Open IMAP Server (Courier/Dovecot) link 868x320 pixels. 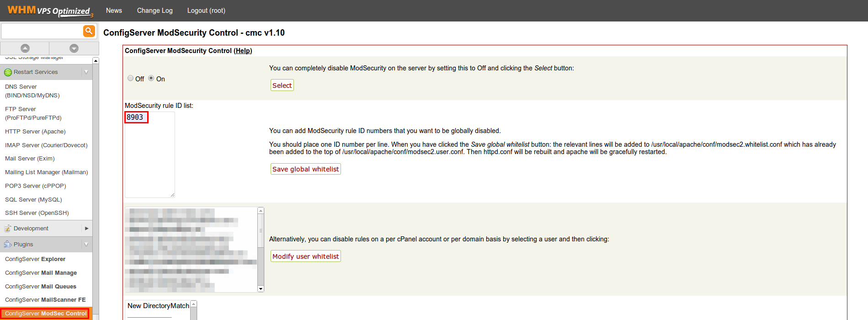click(x=46, y=145)
